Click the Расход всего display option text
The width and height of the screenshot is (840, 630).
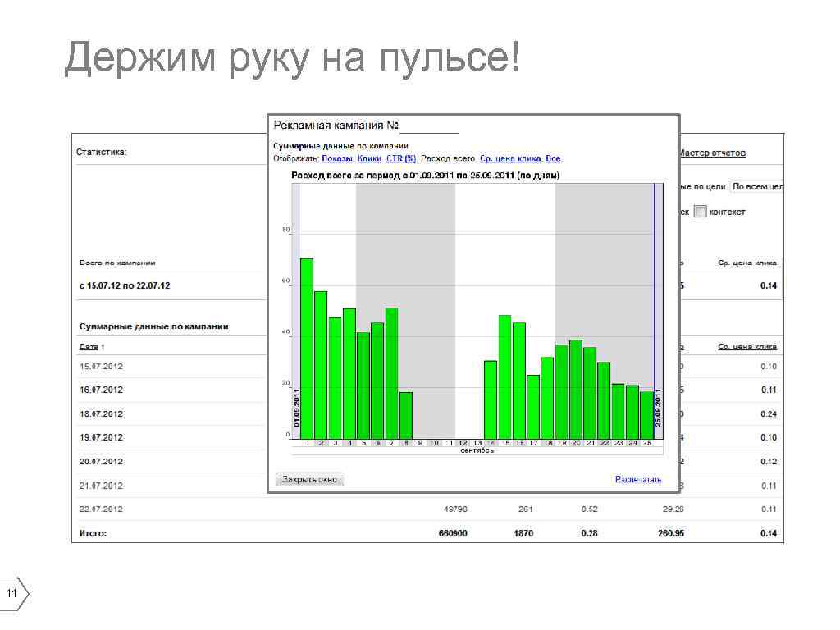point(448,158)
